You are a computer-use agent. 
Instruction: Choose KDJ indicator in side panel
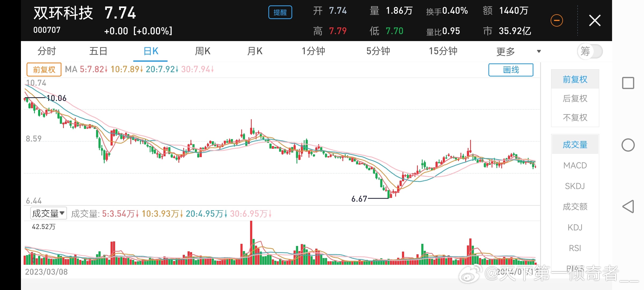(575, 227)
